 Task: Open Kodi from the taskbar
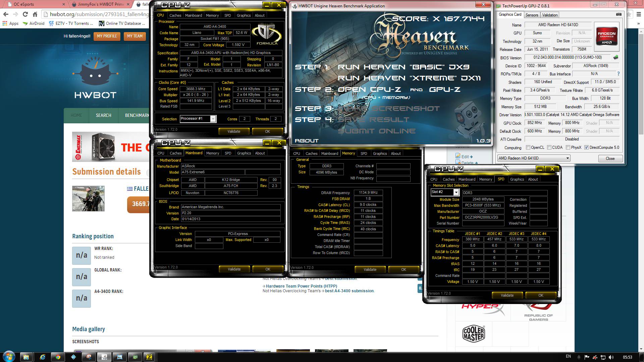[x=73, y=357]
